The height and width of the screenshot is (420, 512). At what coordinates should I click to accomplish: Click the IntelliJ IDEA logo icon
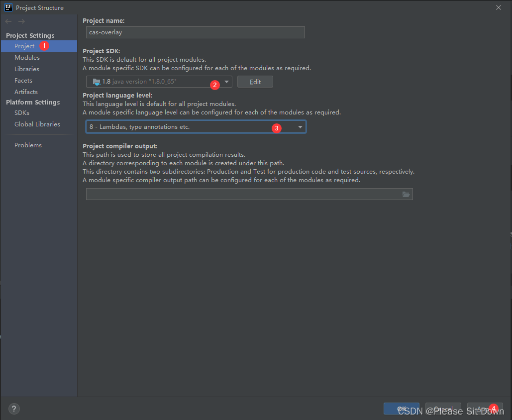point(8,7)
